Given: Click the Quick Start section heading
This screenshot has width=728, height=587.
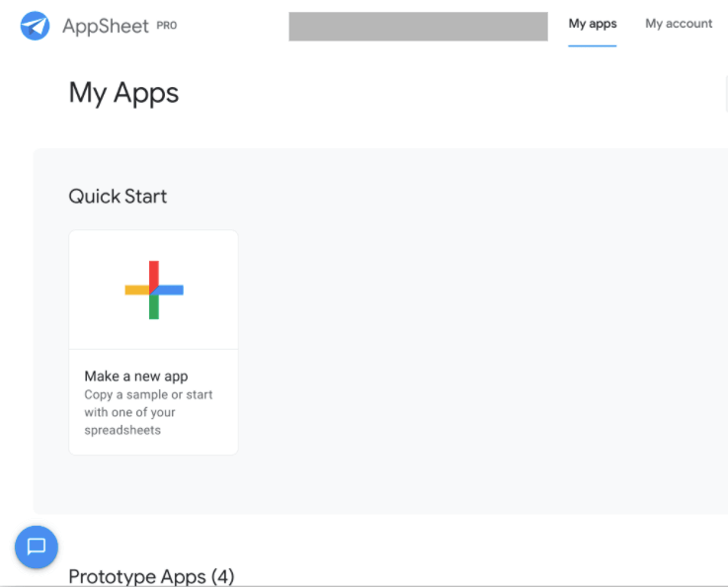Looking at the screenshot, I should click(118, 196).
